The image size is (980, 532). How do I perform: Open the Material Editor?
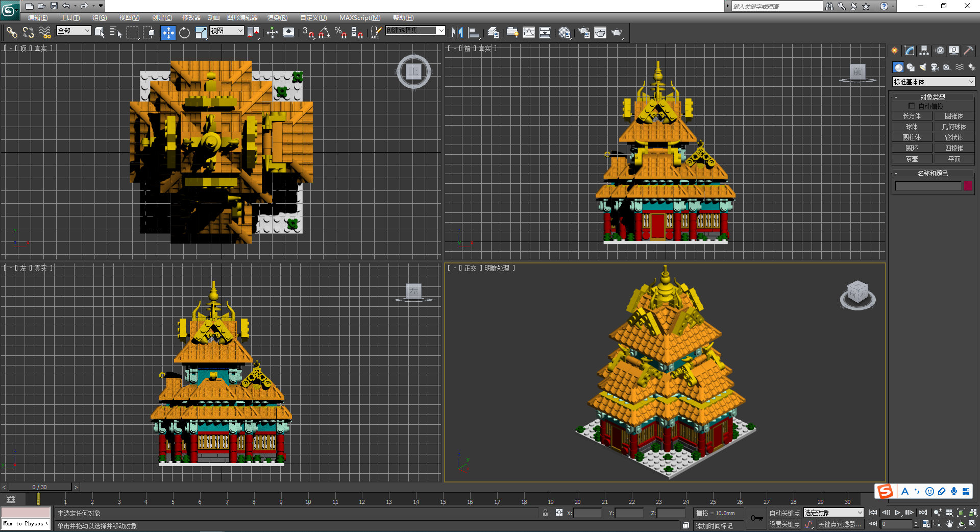[x=564, y=33]
